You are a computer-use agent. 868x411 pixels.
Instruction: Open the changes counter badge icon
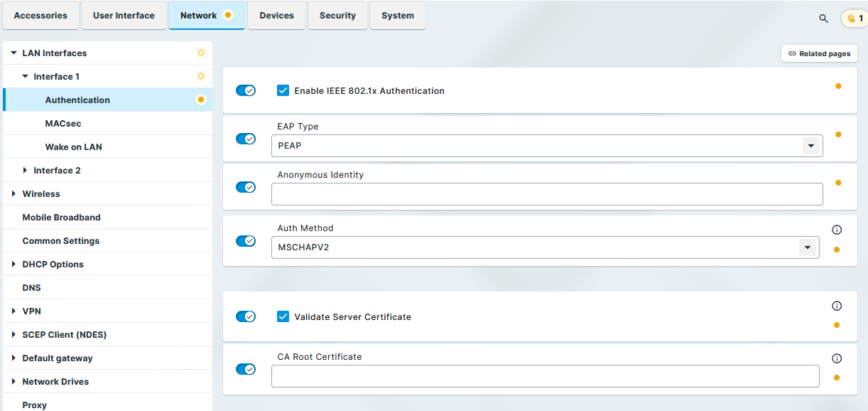pos(853,18)
